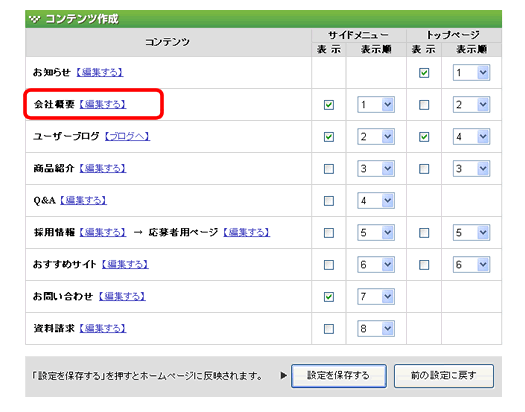Open 編集する link for 商品紹介
The width and height of the screenshot is (525, 412).
tap(102, 168)
